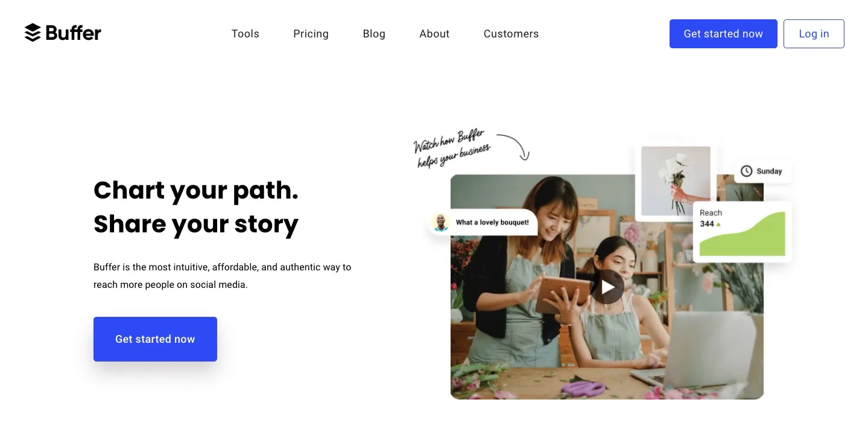Click the 'What a lovely bouquet!' comment bubble
The image size is (868, 446).
pyautogui.click(x=483, y=222)
